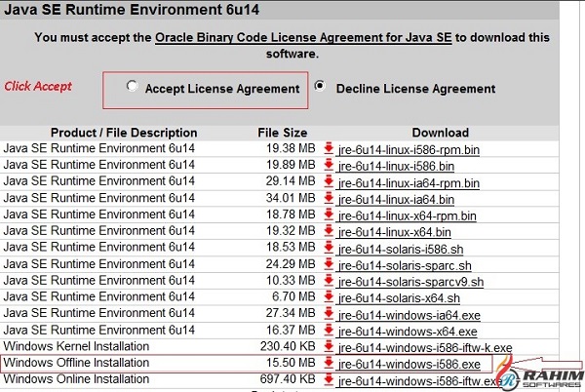Download jre-6u14-solaris-x64.sh
Screen dimensions: 585x392
(399, 298)
